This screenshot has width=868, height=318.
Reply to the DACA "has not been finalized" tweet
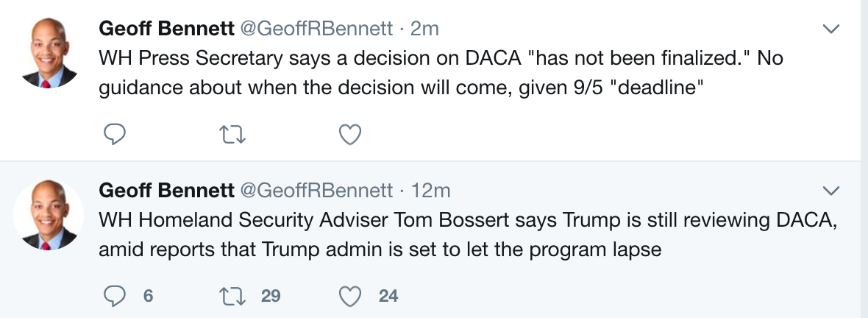pyautogui.click(x=115, y=133)
